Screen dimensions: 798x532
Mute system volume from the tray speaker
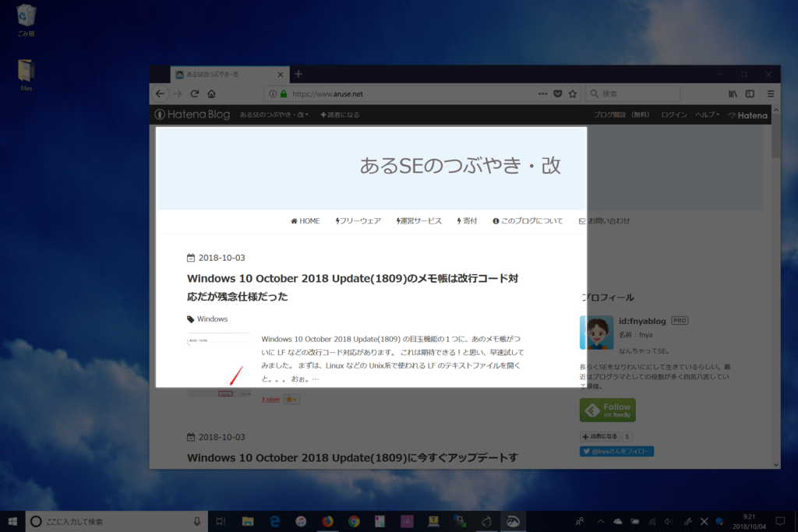tap(668, 522)
